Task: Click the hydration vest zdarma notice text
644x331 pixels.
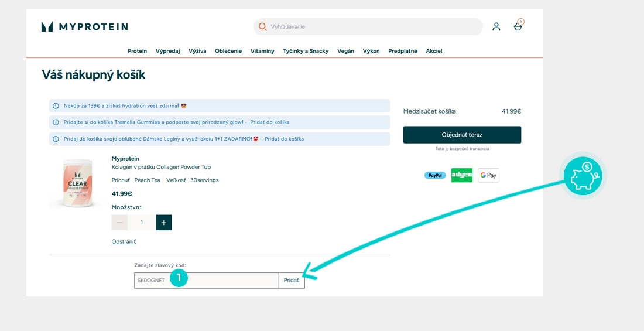Action: 125,106
